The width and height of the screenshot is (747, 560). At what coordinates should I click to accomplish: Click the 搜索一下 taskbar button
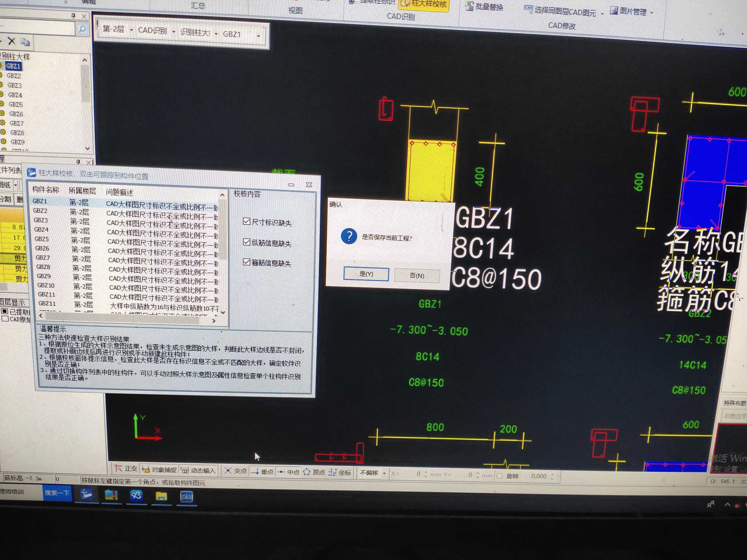pos(57,493)
